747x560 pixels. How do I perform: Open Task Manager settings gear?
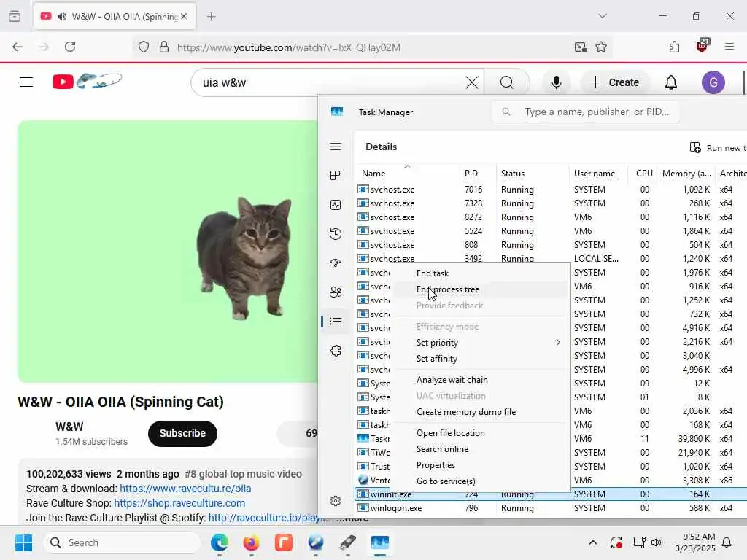point(336,501)
